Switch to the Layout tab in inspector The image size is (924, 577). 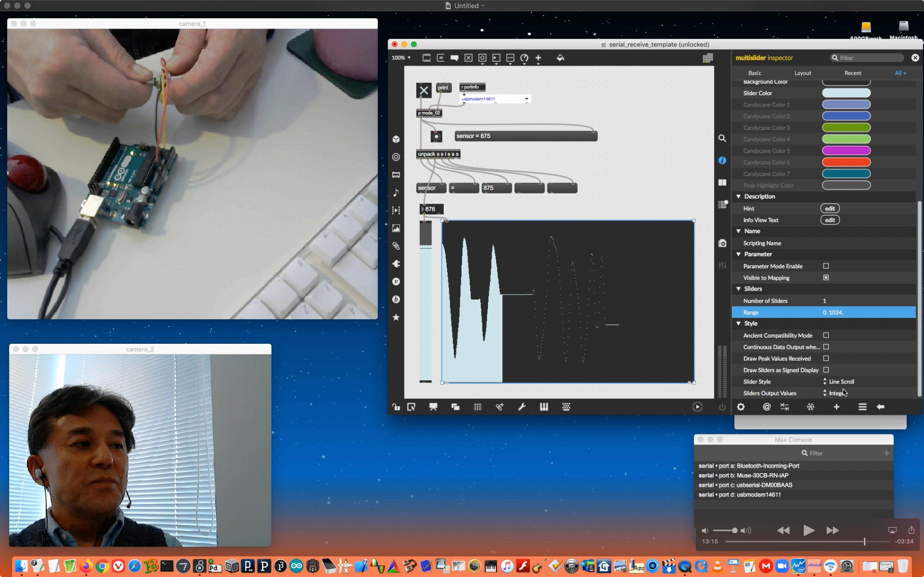tap(802, 73)
